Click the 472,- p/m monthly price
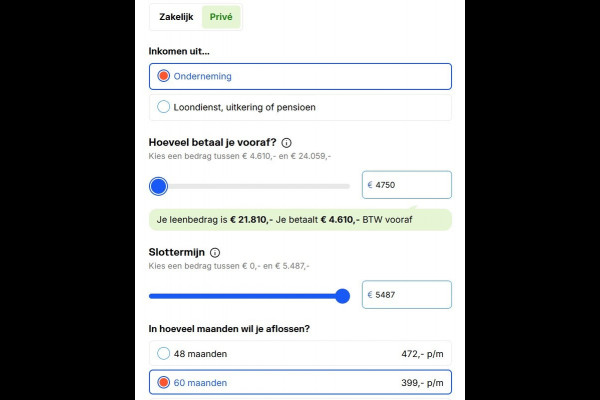Viewport: 600px width, 400px height. click(x=422, y=354)
